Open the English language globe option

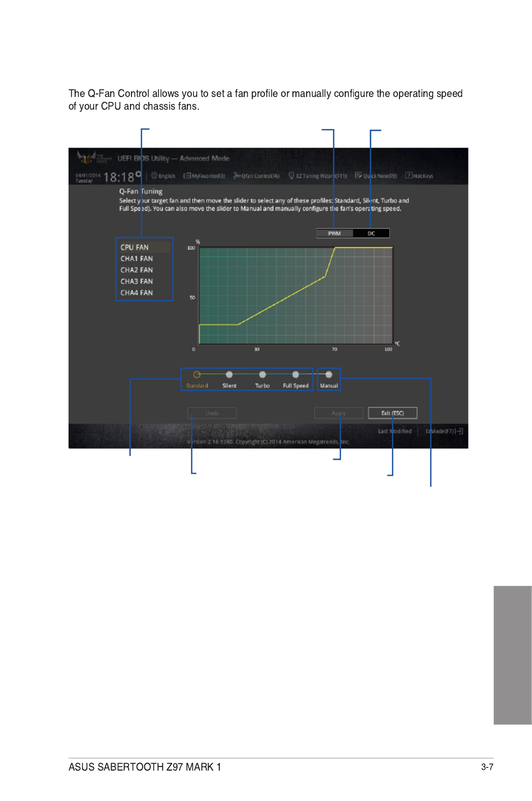click(x=163, y=176)
